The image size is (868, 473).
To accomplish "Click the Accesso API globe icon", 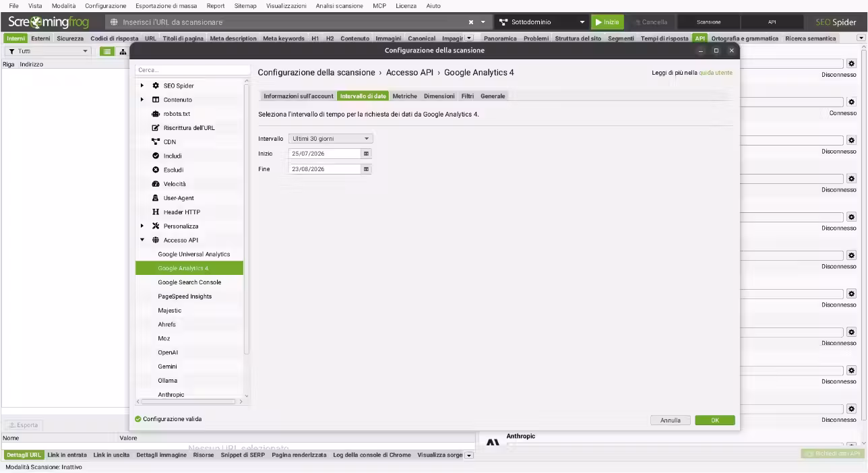I will (156, 240).
